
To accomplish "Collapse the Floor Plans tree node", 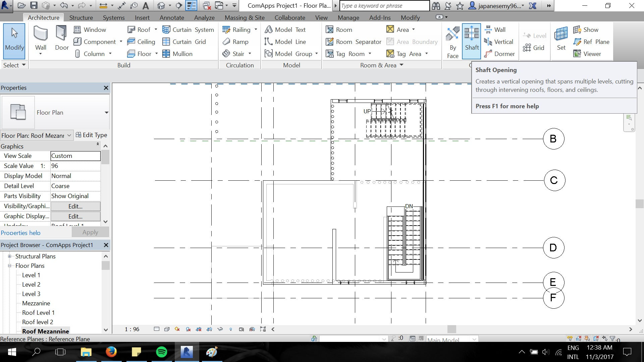I will point(9,265).
